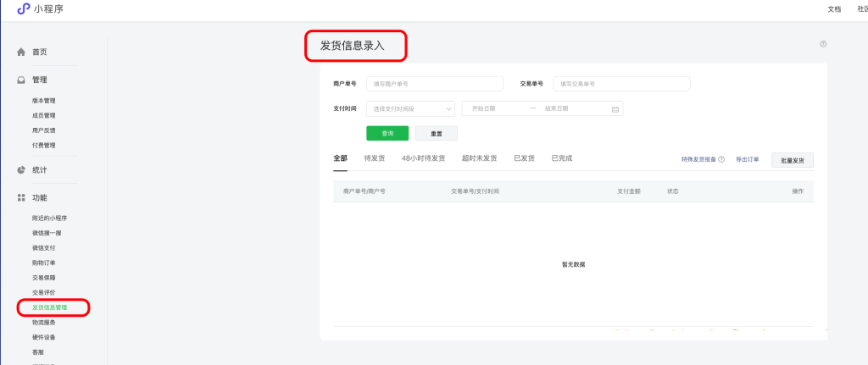Viewport: 868px width, 365px height.
Task: Click the 导出订单 link
Action: pos(748,159)
